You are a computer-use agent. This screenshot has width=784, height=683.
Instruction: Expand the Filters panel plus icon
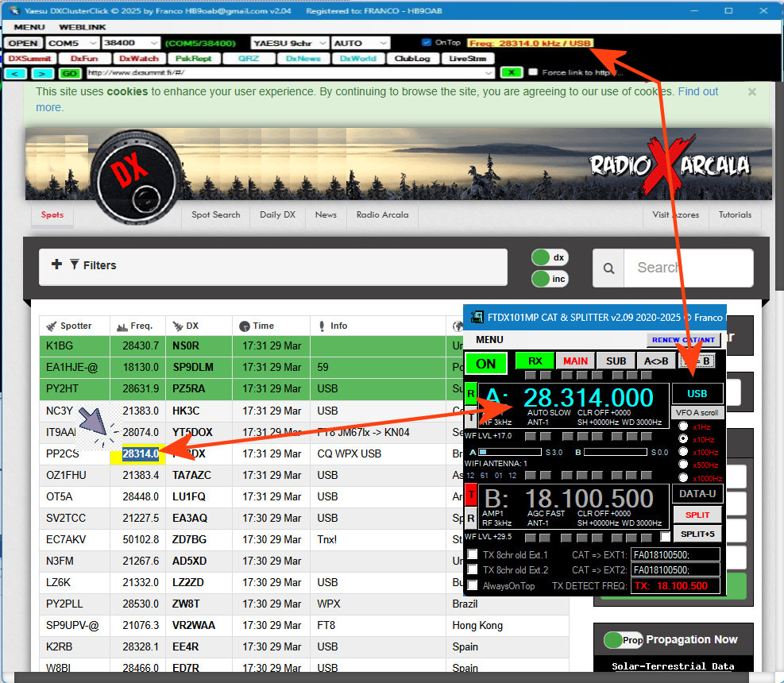56,264
